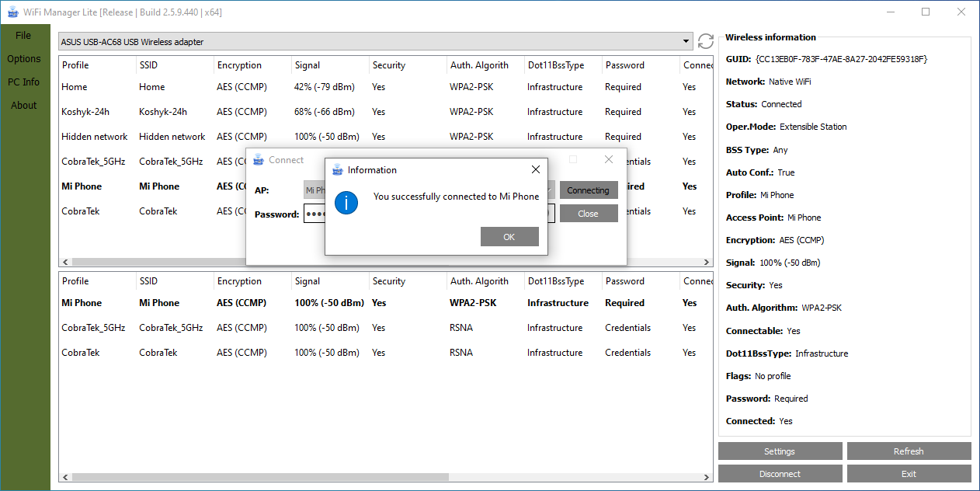
Task: Sort top table by Auth. Algorith column
Action: pos(485,65)
